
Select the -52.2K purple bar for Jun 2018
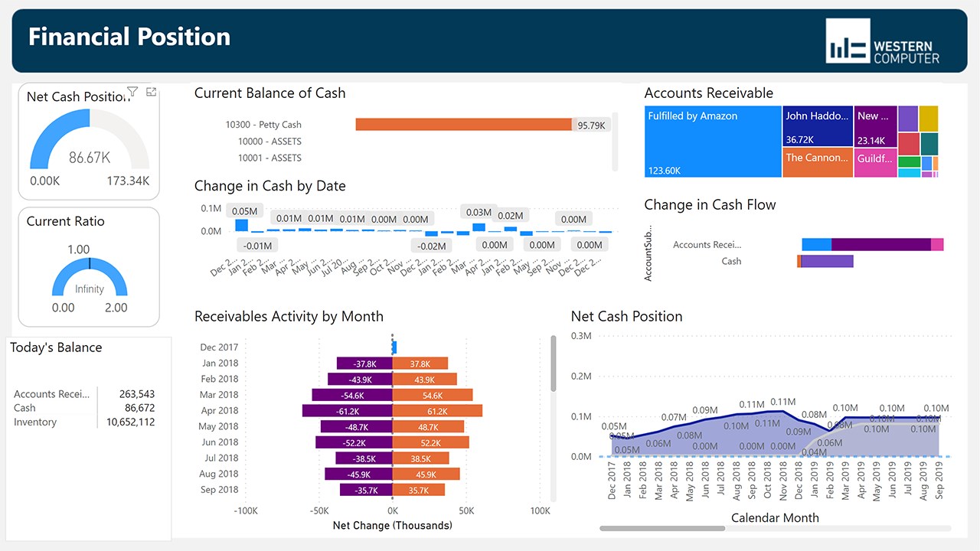click(354, 442)
